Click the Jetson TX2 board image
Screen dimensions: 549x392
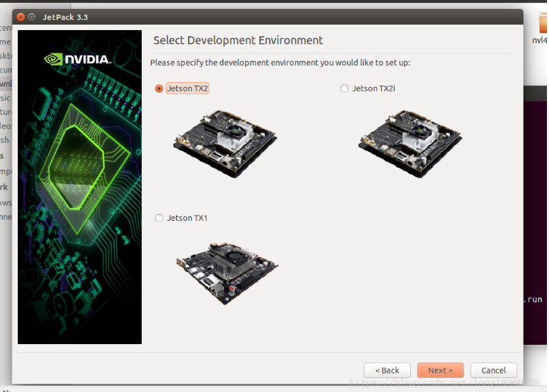pyautogui.click(x=225, y=144)
